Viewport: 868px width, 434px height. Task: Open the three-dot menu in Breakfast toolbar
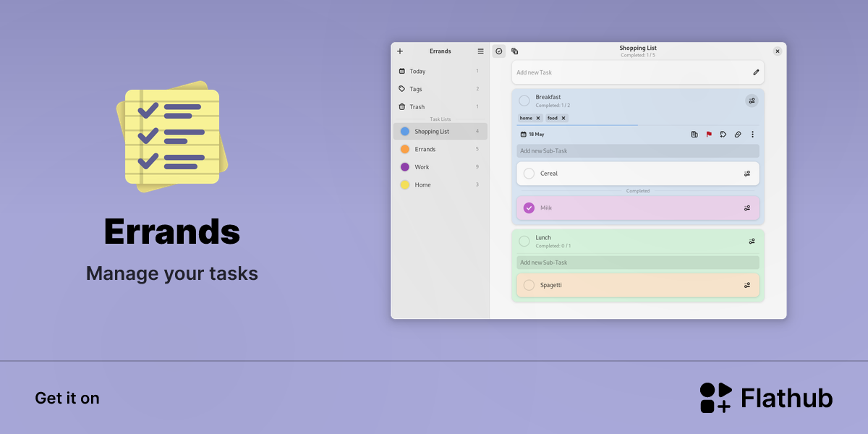[x=752, y=135]
